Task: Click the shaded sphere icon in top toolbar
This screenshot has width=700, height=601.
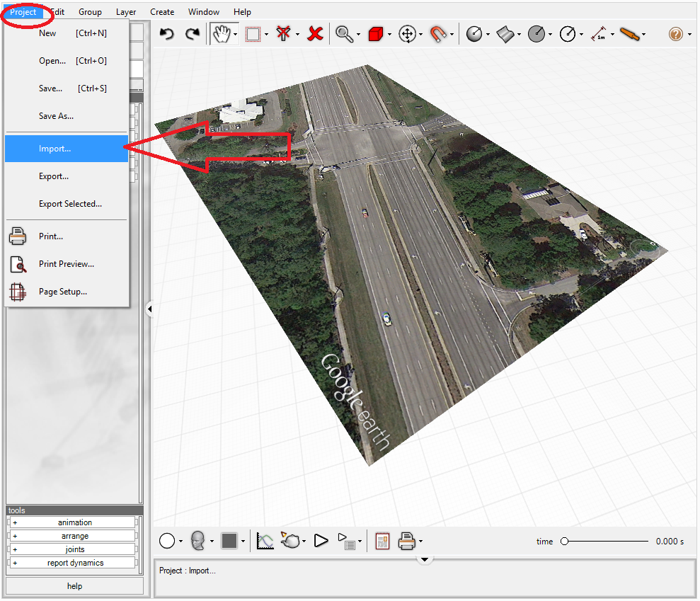Action: coord(474,34)
